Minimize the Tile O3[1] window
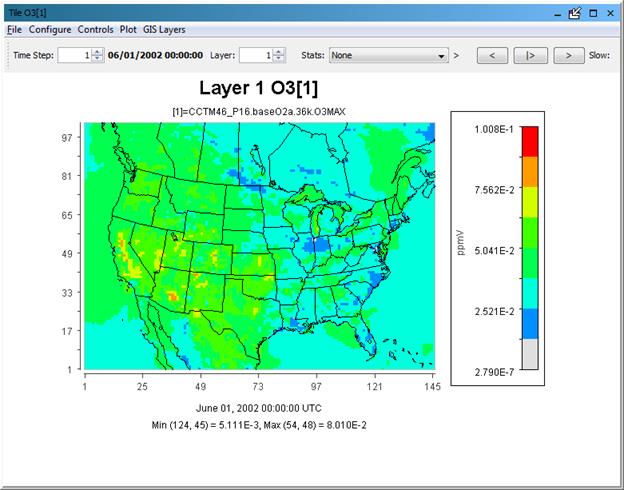The height and width of the screenshot is (490, 624). click(558, 14)
